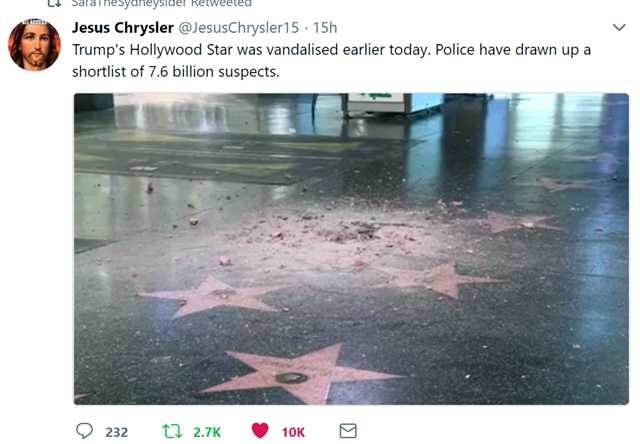Click the 10K likes count

coord(293,432)
